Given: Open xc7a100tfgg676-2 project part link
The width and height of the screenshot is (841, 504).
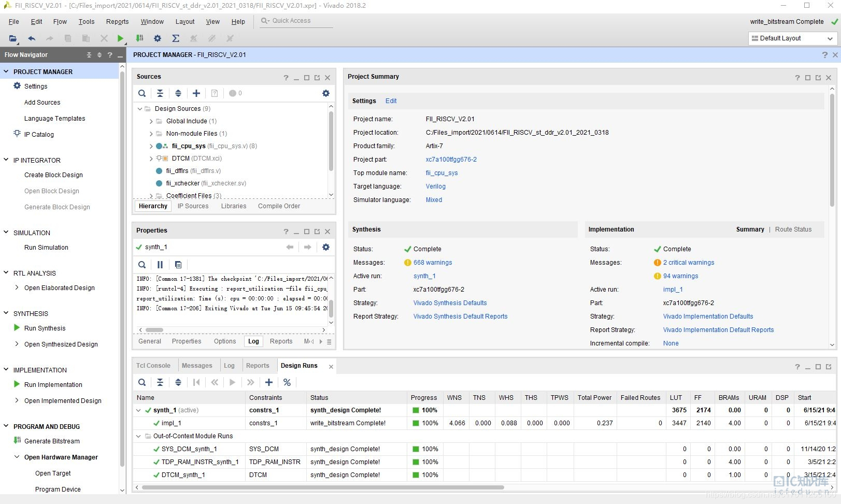Looking at the screenshot, I should pos(451,160).
